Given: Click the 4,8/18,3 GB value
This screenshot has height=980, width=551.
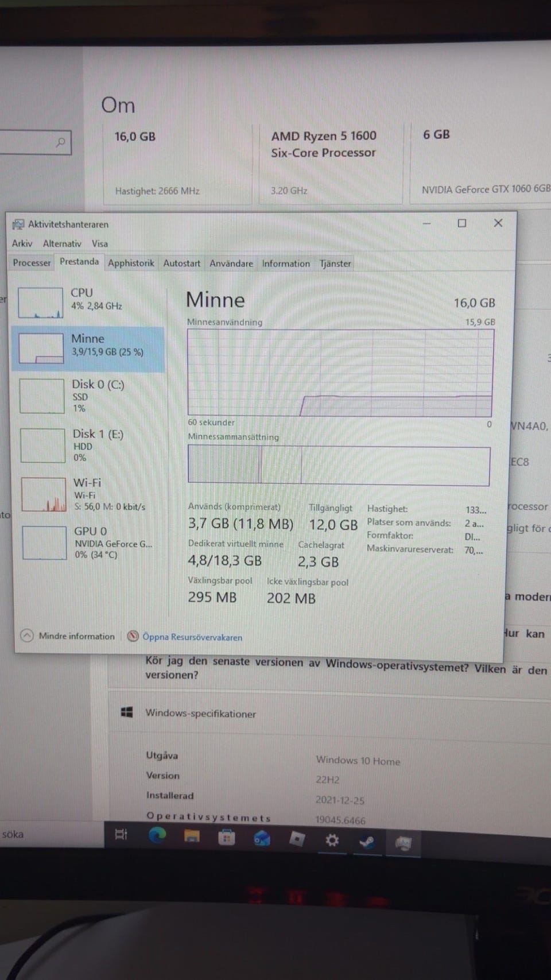Looking at the screenshot, I should 225,560.
